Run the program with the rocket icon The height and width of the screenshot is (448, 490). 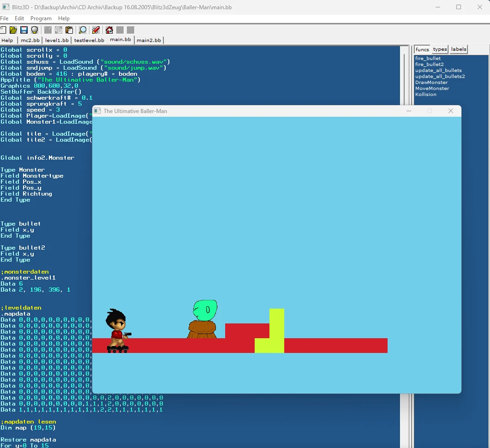pos(96,30)
